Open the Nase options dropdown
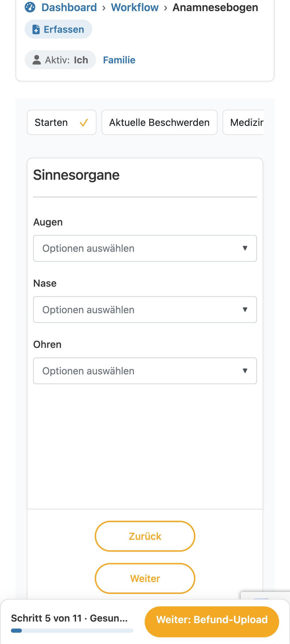 [145, 309]
